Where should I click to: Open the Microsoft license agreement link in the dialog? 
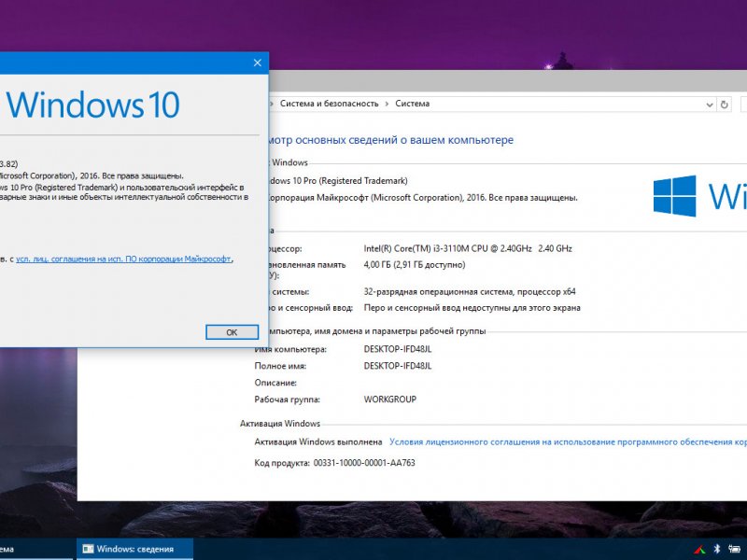click(123, 259)
